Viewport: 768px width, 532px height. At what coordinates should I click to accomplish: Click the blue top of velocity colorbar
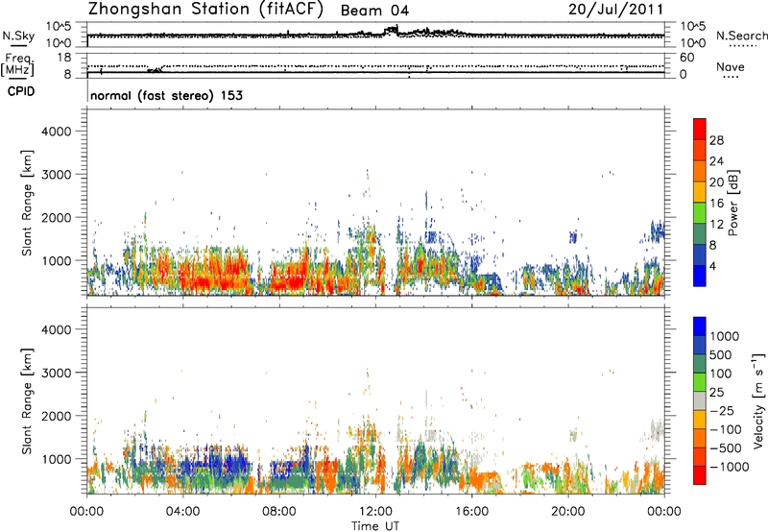[x=700, y=326]
